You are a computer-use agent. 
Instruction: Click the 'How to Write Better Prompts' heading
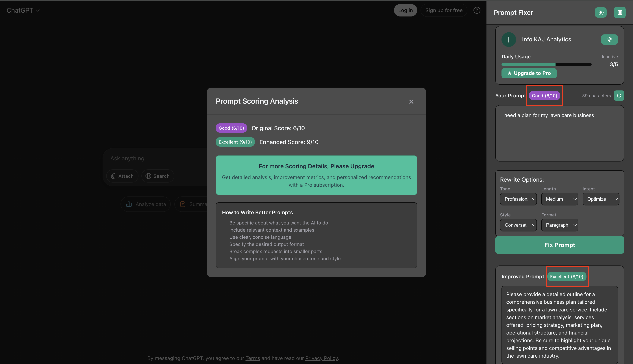pos(257,213)
